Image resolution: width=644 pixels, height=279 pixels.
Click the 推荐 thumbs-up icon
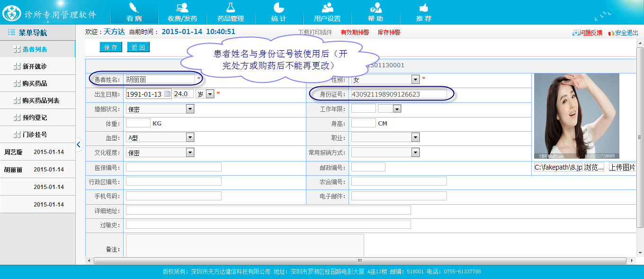[424, 8]
